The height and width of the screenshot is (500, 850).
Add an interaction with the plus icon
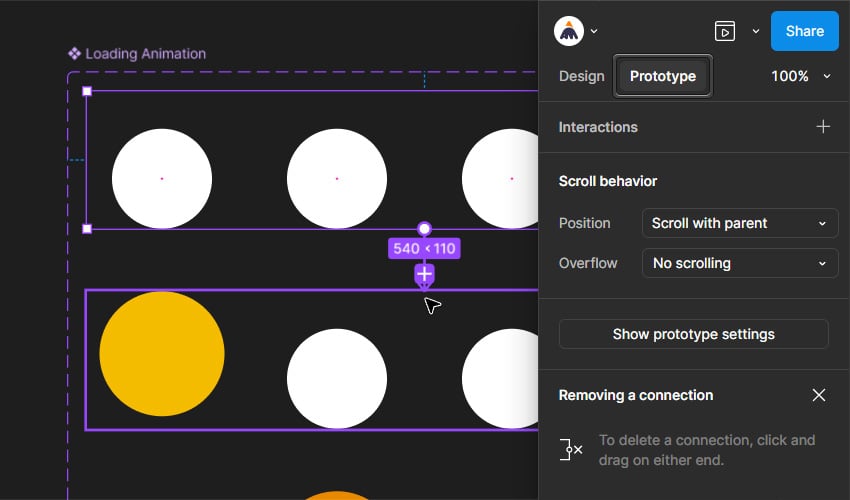click(x=823, y=127)
